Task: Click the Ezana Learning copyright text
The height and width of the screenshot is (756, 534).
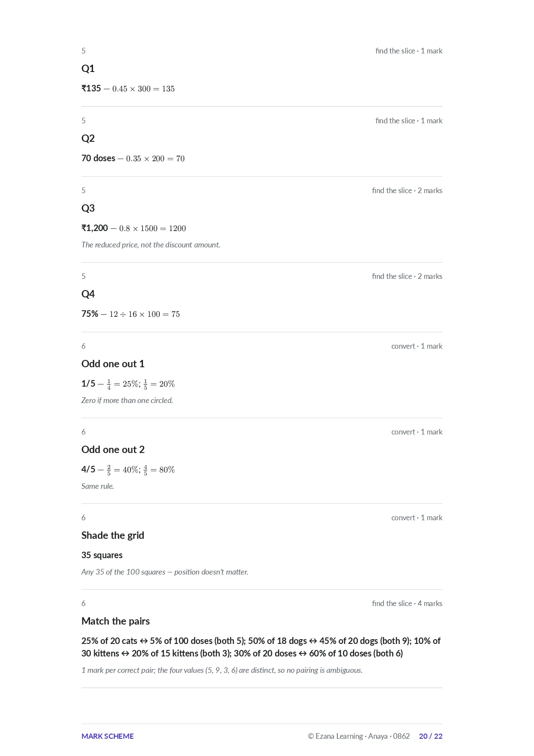Action: (x=359, y=736)
